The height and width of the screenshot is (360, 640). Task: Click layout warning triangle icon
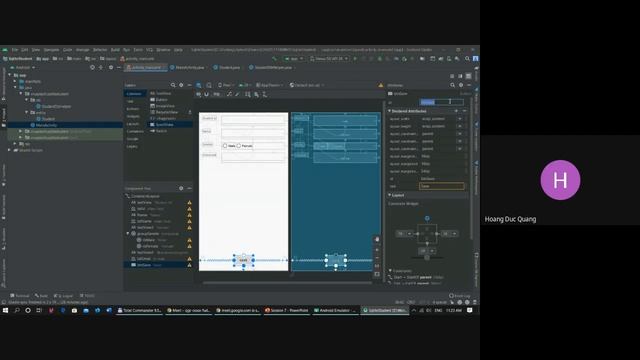click(380, 85)
